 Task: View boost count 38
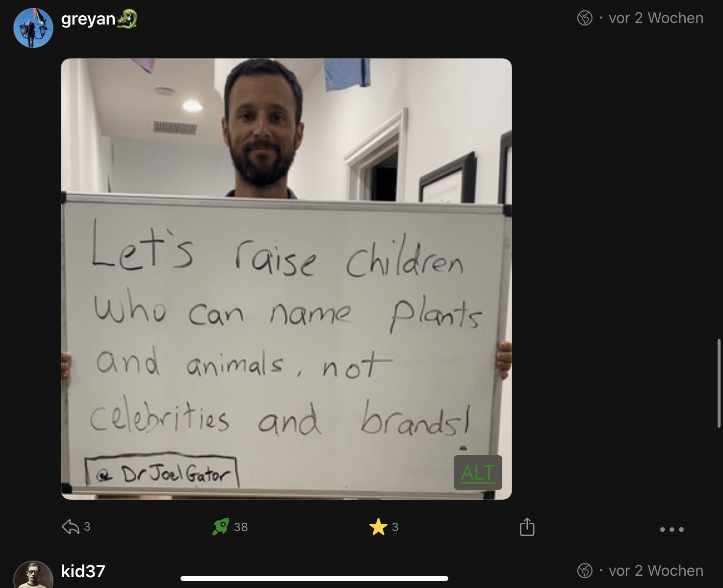tap(241, 527)
